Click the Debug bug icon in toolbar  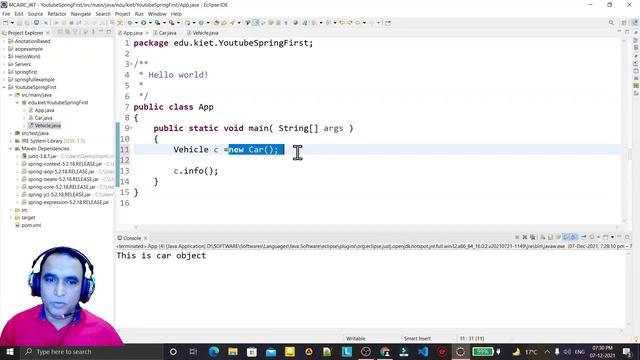click(x=130, y=23)
